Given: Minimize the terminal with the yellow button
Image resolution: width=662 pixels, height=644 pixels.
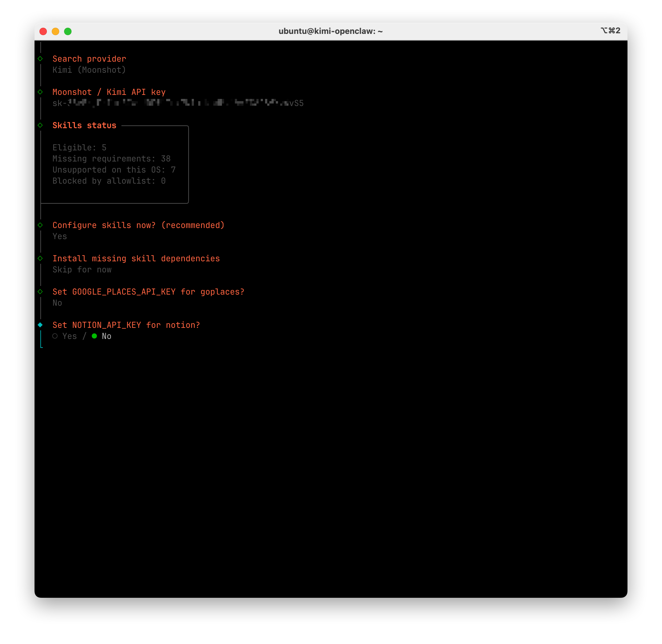Looking at the screenshot, I should click(x=55, y=31).
